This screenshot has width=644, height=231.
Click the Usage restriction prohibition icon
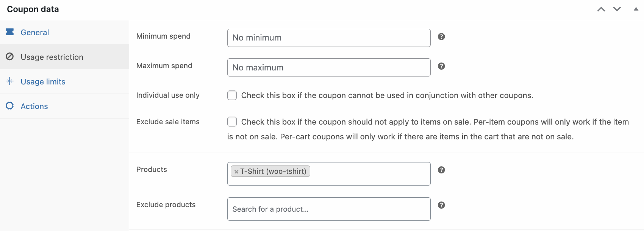coord(10,57)
